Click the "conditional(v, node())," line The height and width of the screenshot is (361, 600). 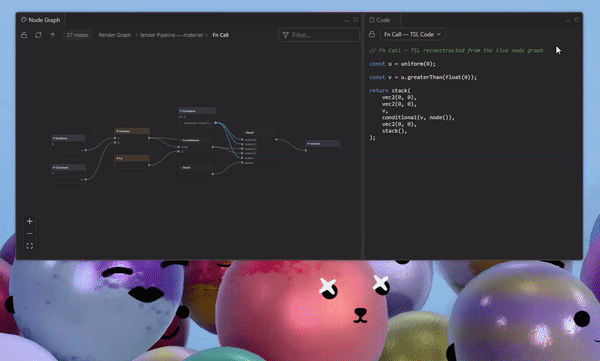click(x=418, y=118)
